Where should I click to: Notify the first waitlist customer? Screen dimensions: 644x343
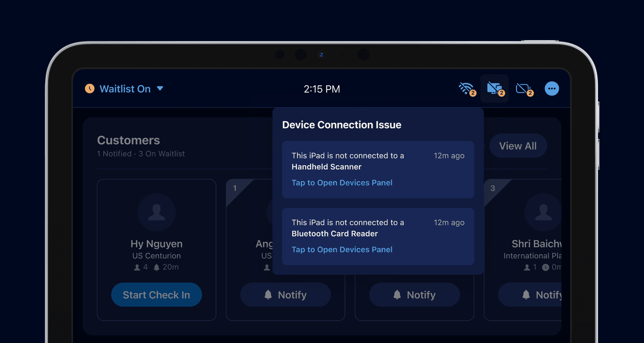coord(285,295)
